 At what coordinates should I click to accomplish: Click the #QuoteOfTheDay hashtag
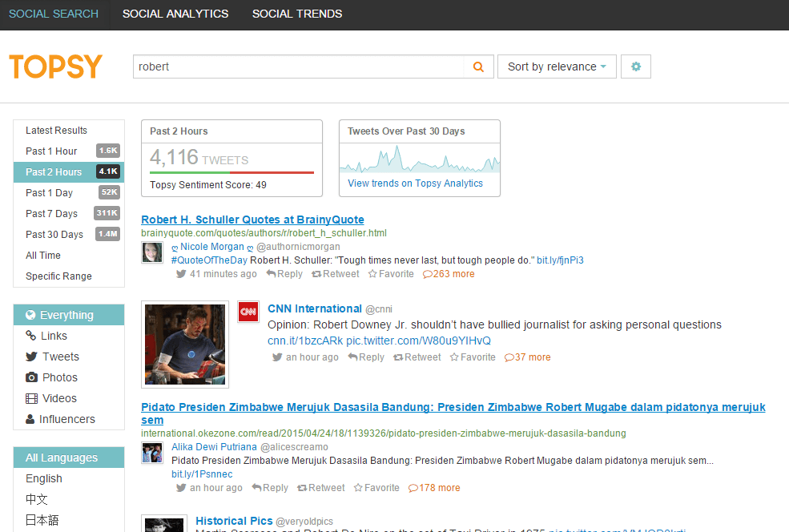click(x=209, y=260)
